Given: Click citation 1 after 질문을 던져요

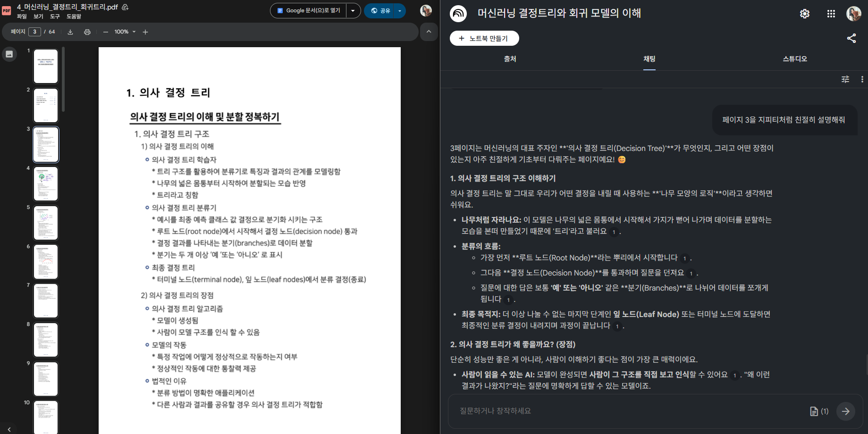Looking at the screenshot, I should pos(691,273).
